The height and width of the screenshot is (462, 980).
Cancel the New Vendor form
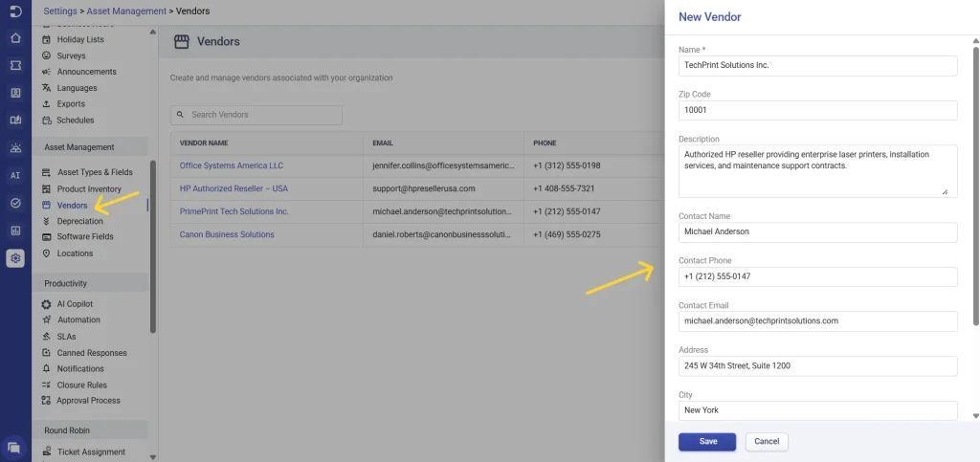pos(767,441)
